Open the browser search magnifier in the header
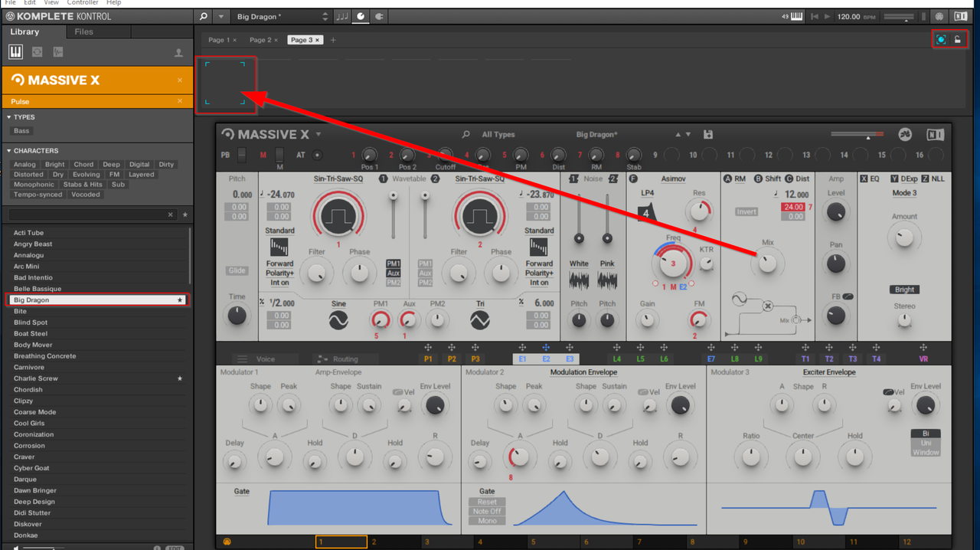 [203, 16]
